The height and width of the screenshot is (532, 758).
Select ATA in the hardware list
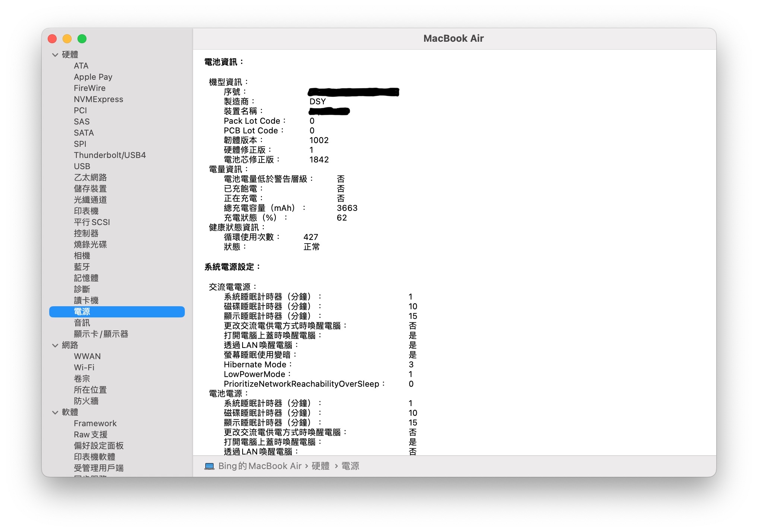point(81,66)
